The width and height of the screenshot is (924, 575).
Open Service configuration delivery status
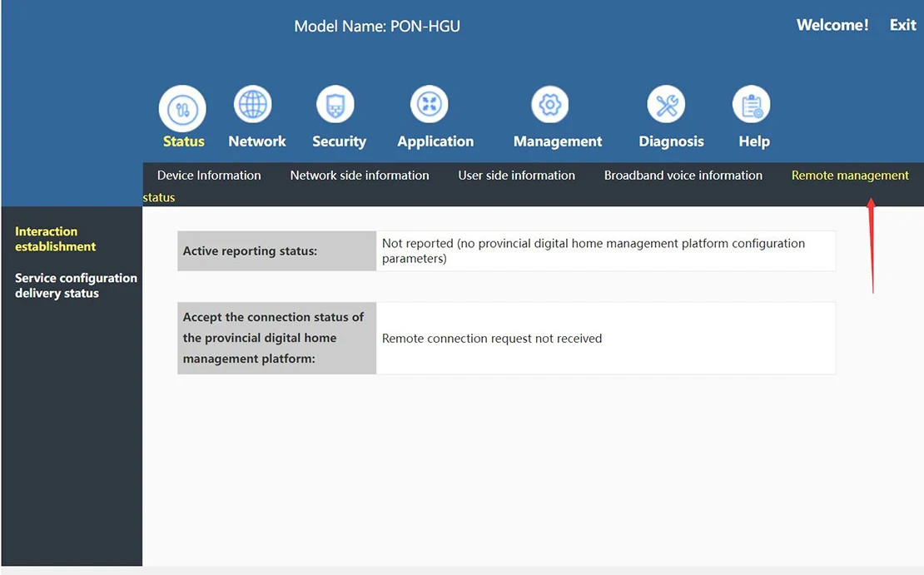pyautogui.click(x=76, y=285)
